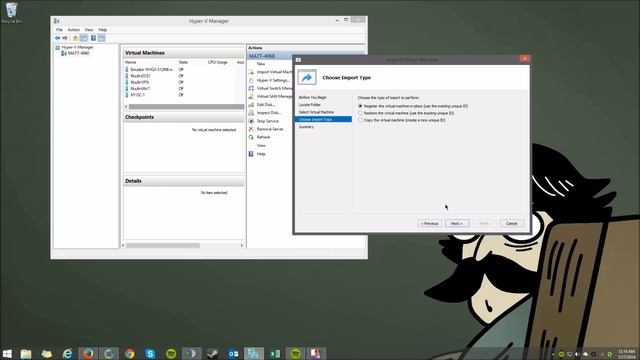Select the virtual machine ending in Win7
This screenshot has width=640, height=360.
coord(140,89)
